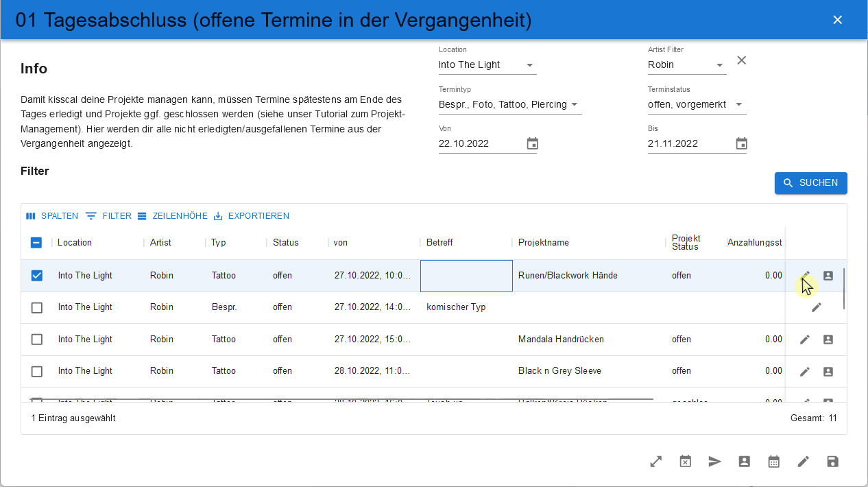Open customer card for Black n Grey Sleeve row
This screenshot has width=868, height=487.
pyautogui.click(x=828, y=371)
